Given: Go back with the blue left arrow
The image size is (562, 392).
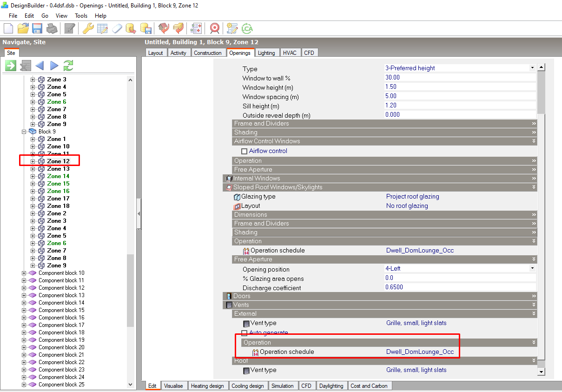Looking at the screenshot, I should (x=40, y=66).
